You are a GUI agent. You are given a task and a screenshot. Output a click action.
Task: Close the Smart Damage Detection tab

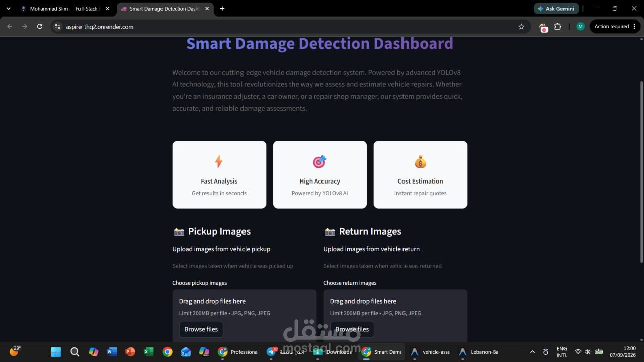pos(207,9)
